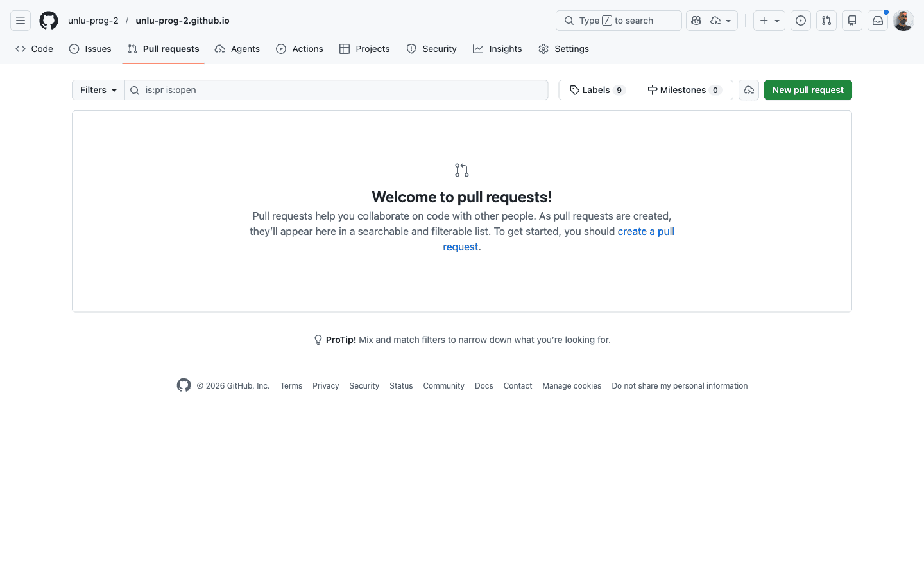This screenshot has height=578, width=924.
Task: Open the Insights page
Action: pos(497,49)
